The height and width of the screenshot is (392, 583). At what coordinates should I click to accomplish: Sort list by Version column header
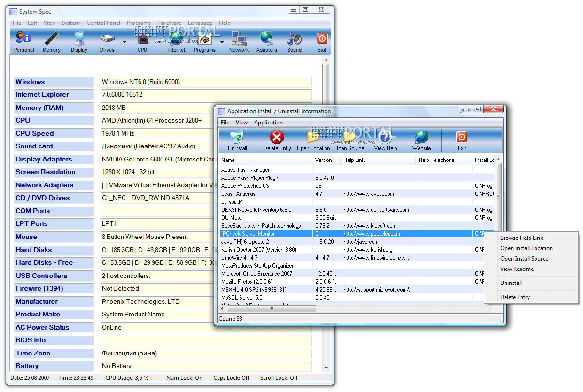coord(326,160)
